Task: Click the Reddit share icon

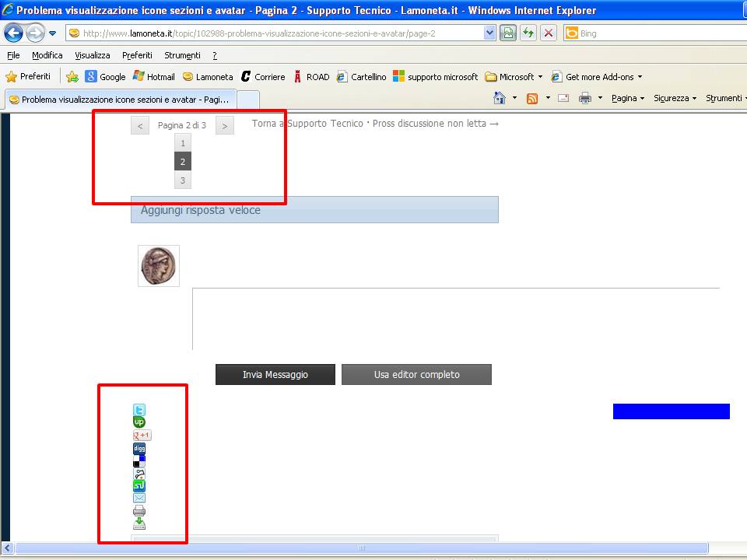Action: (x=139, y=473)
